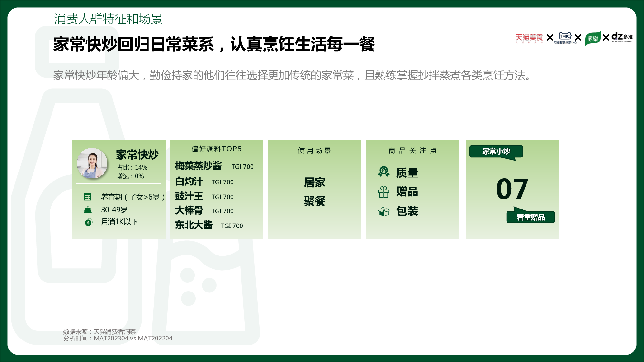The width and height of the screenshot is (644, 362).
Task: Click the 使用场景 panel header
Action: click(314, 151)
